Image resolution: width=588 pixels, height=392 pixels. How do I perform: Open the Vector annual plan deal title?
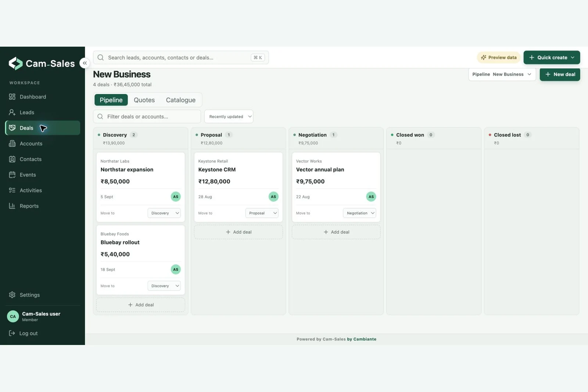click(320, 170)
